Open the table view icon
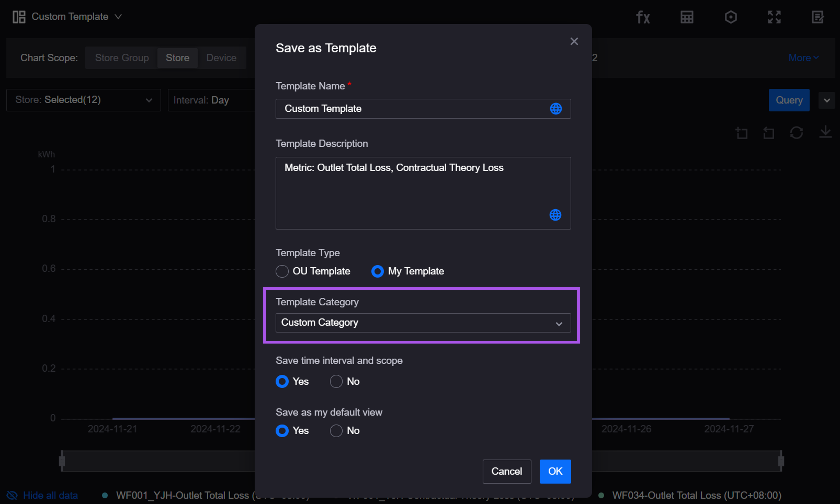840x504 pixels. point(686,17)
